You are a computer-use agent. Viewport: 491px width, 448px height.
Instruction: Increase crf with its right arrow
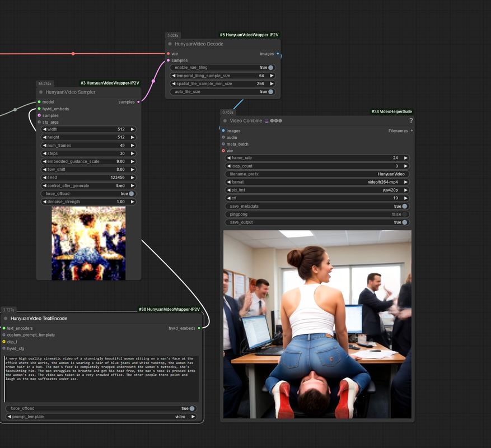406,198
